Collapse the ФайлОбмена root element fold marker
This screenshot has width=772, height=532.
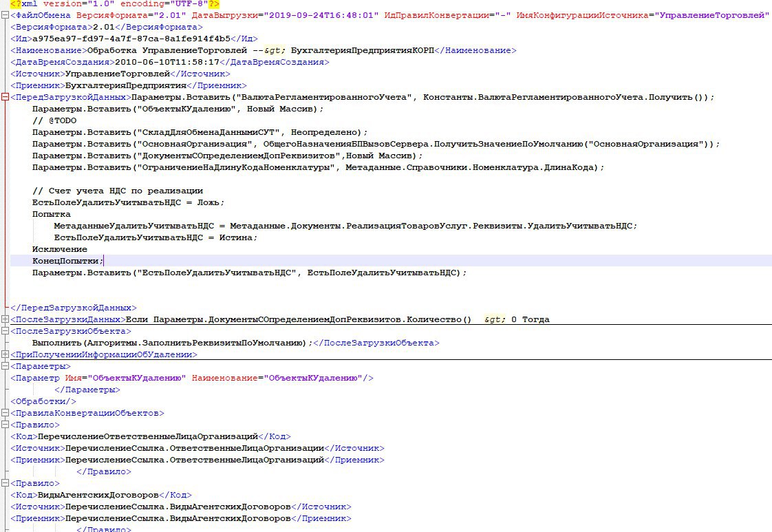click(x=5, y=15)
